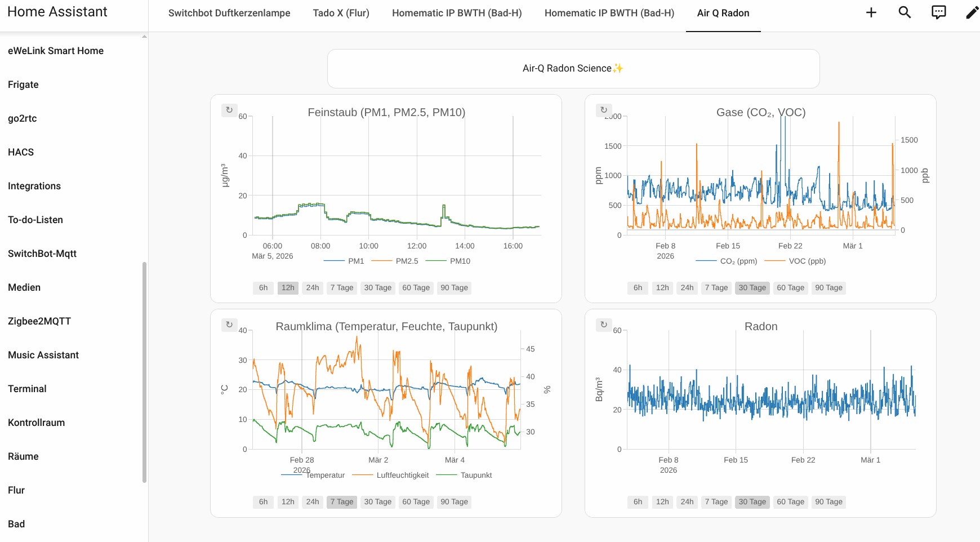Refresh the Raumklima chart

click(229, 325)
